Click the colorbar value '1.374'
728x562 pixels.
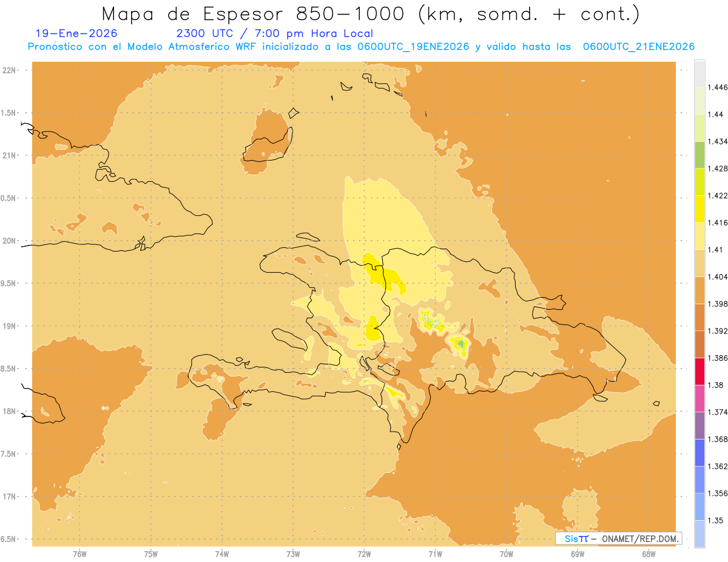click(x=718, y=412)
